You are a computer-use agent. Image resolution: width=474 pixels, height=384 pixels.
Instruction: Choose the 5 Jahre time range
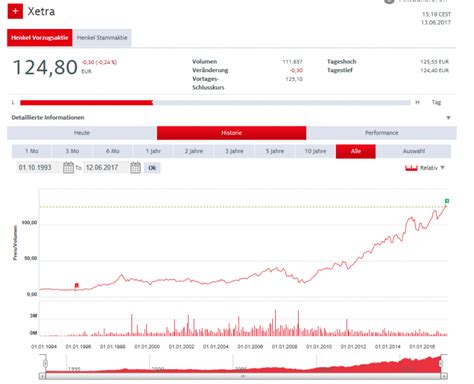(x=275, y=151)
